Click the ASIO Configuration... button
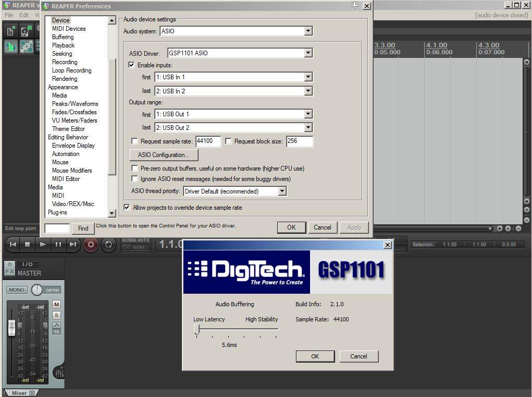 coord(164,155)
